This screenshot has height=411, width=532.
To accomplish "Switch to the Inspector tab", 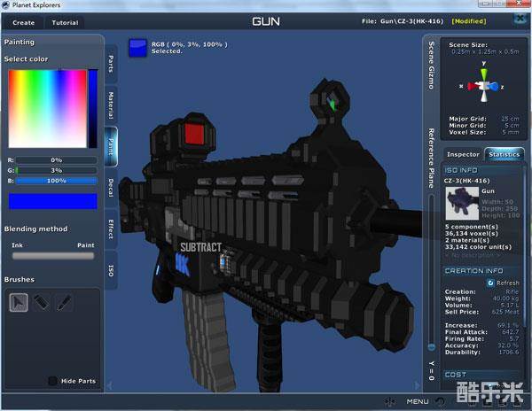I will pos(463,154).
